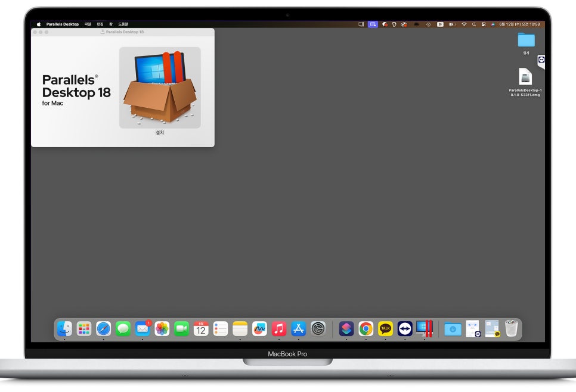Open the 창 menu

[x=110, y=24]
